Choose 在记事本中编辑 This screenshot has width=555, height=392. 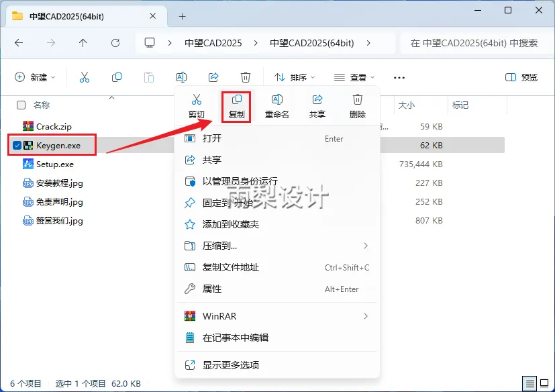277,338
